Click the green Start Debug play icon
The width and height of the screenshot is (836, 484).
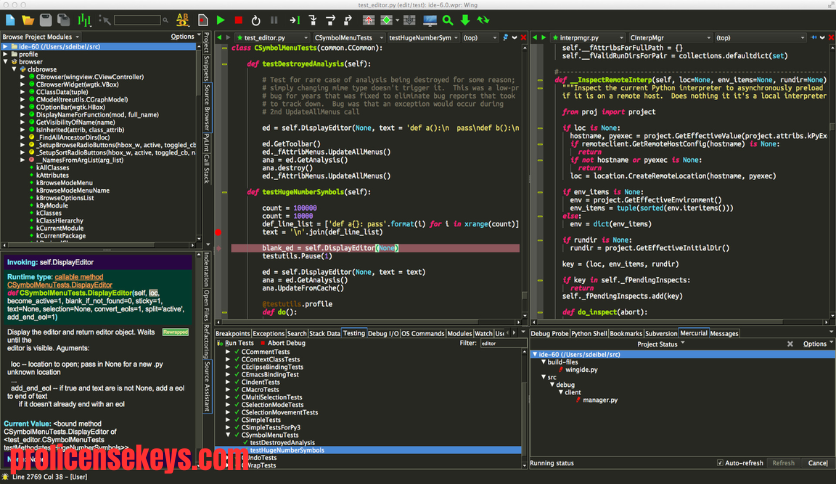point(220,20)
